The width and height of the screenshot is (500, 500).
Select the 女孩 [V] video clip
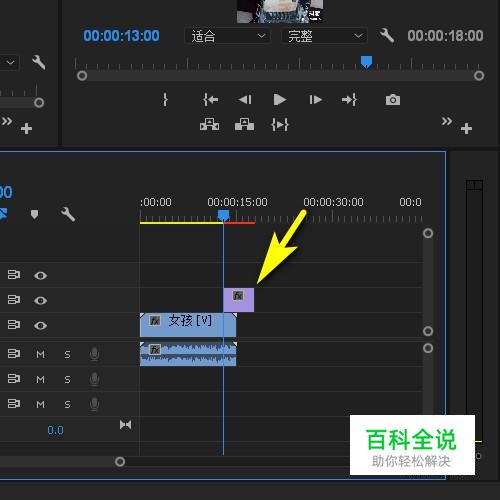click(188, 325)
